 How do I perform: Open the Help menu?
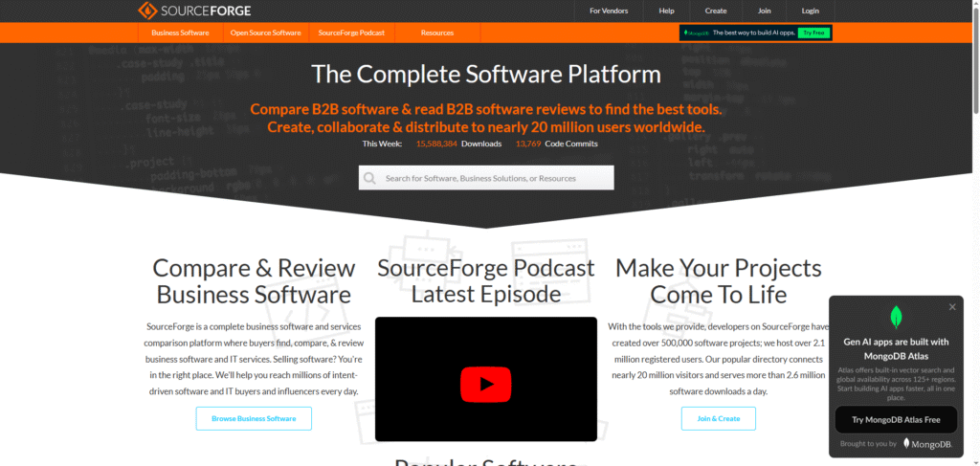tap(666, 11)
